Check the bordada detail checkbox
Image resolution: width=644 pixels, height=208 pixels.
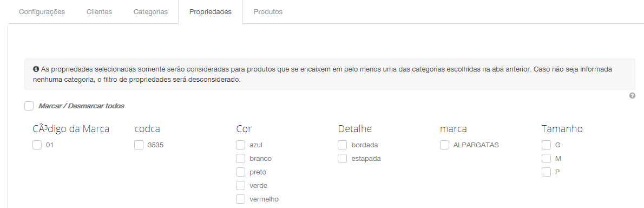[x=343, y=145]
